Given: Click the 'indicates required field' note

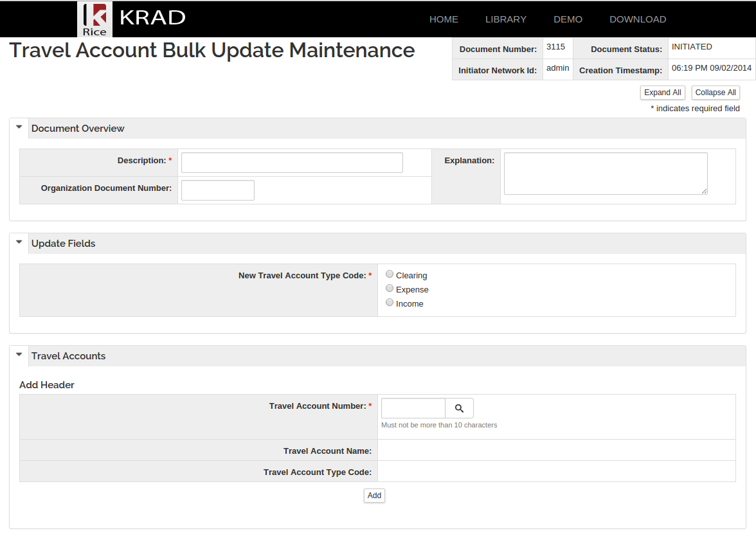Looking at the screenshot, I should [696, 109].
